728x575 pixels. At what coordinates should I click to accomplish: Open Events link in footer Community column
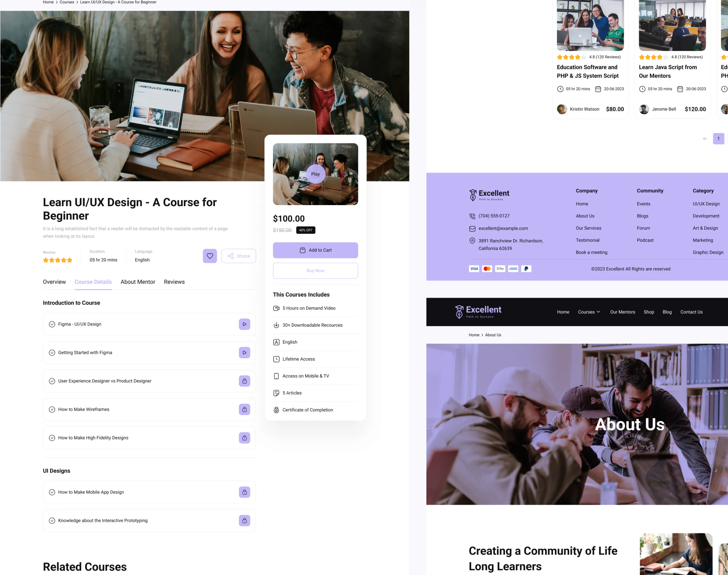pyautogui.click(x=644, y=204)
